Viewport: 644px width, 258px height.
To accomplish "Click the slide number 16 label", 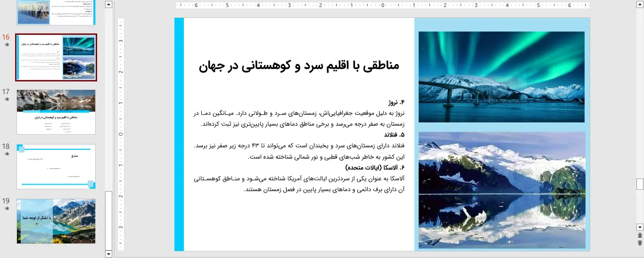I will click(x=6, y=37).
